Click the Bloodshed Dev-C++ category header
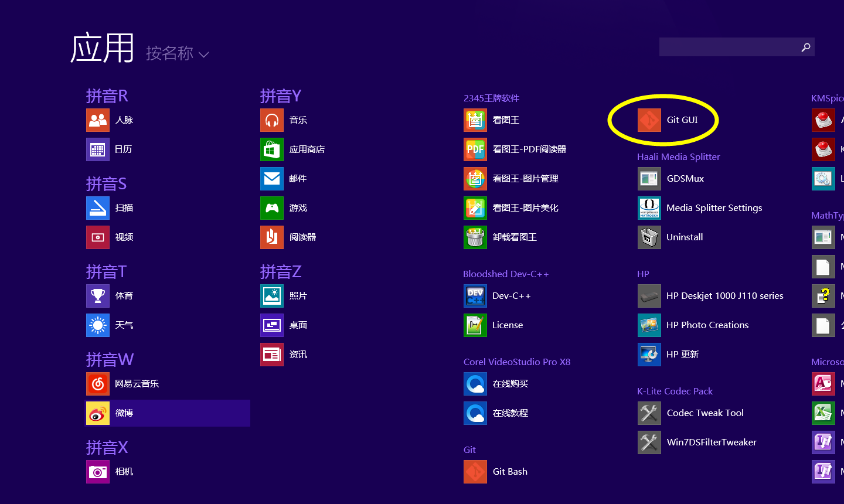This screenshot has width=844, height=504. coord(506,274)
